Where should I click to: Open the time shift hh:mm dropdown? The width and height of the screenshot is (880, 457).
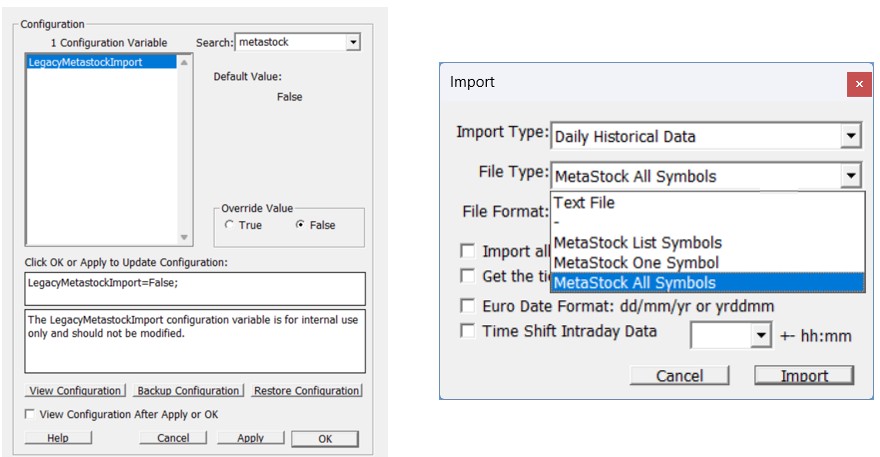762,335
